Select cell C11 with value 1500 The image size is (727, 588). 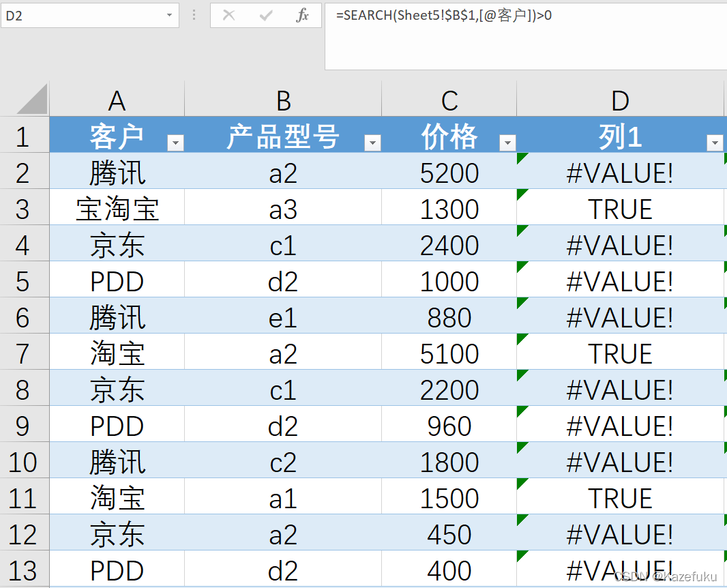(x=449, y=496)
